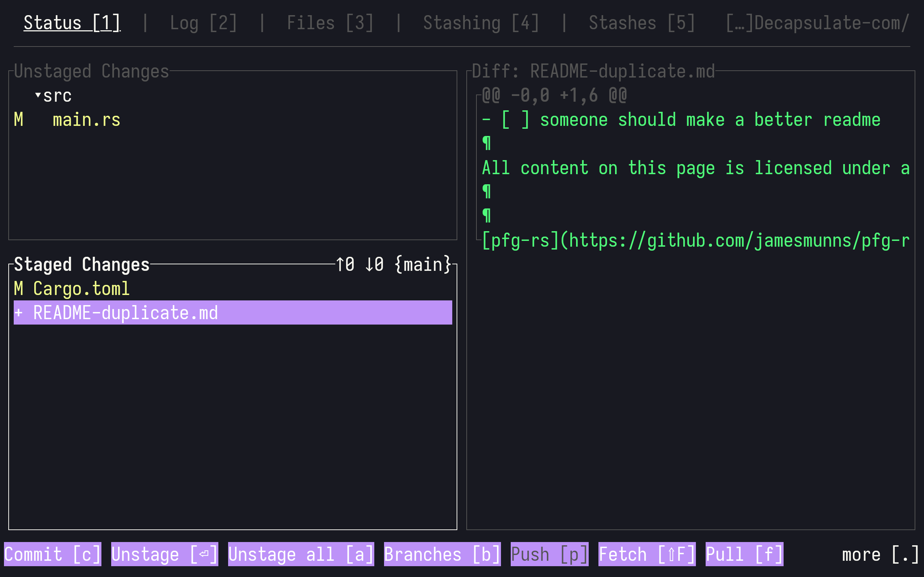
Task: Click the Push [p] command
Action: click(549, 554)
